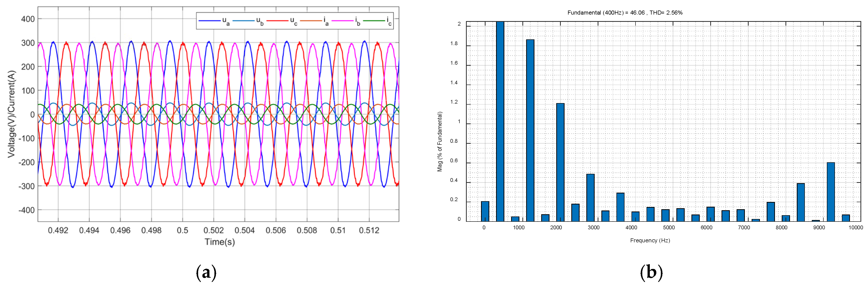The height and width of the screenshot is (289, 868).
Task: Click the red uc legend line sample
Action: 277,21
